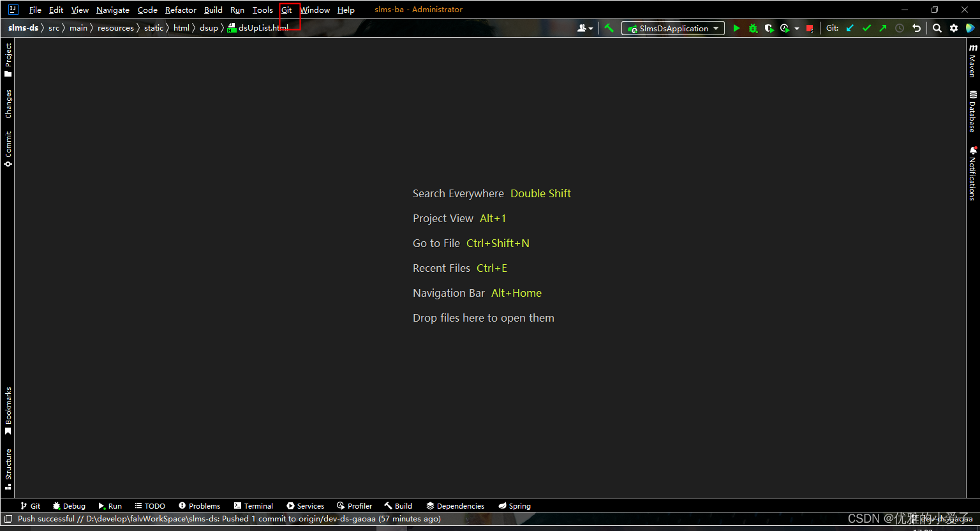
Task: Open the Commit tool window
Action: click(8, 149)
